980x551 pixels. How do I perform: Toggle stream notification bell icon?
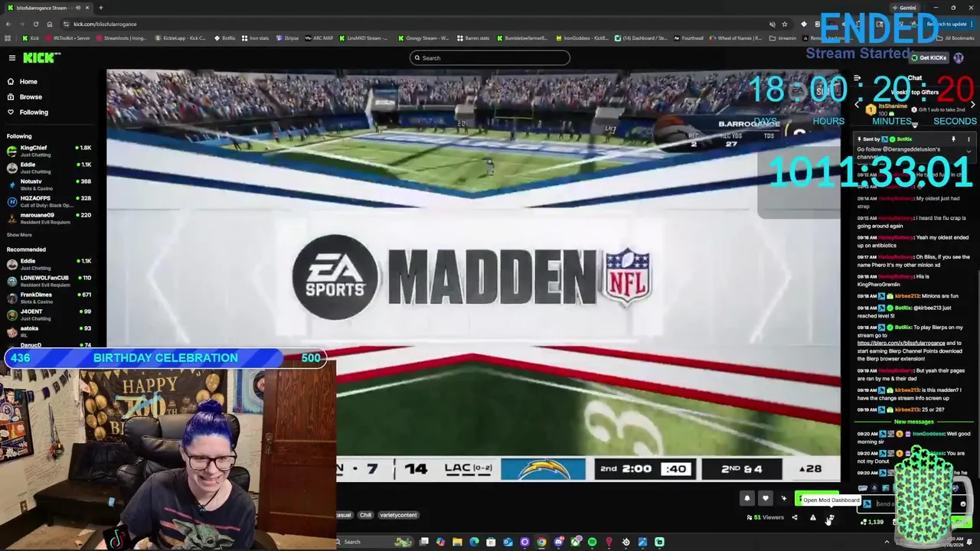[x=747, y=499]
